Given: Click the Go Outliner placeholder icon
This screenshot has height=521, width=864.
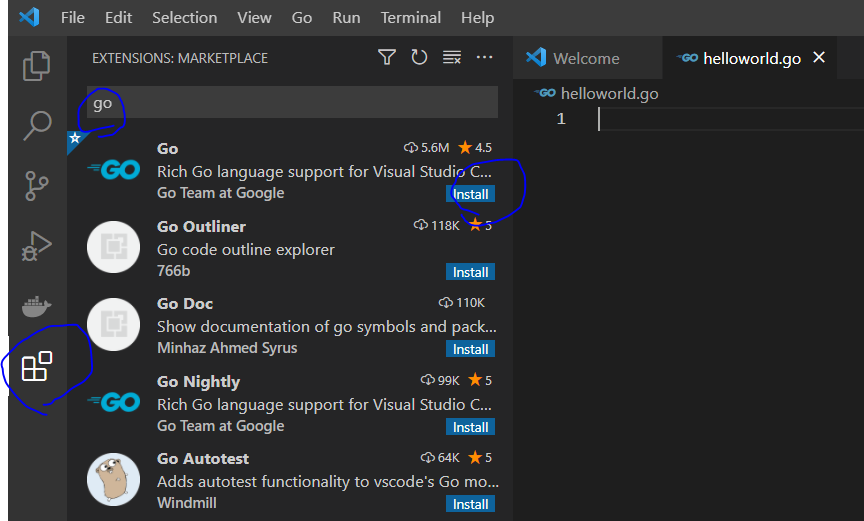Looking at the screenshot, I should click(114, 247).
